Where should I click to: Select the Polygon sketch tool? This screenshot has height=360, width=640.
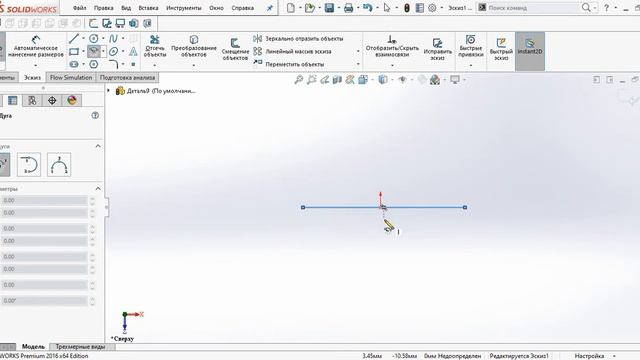click(x=94, y=64)
